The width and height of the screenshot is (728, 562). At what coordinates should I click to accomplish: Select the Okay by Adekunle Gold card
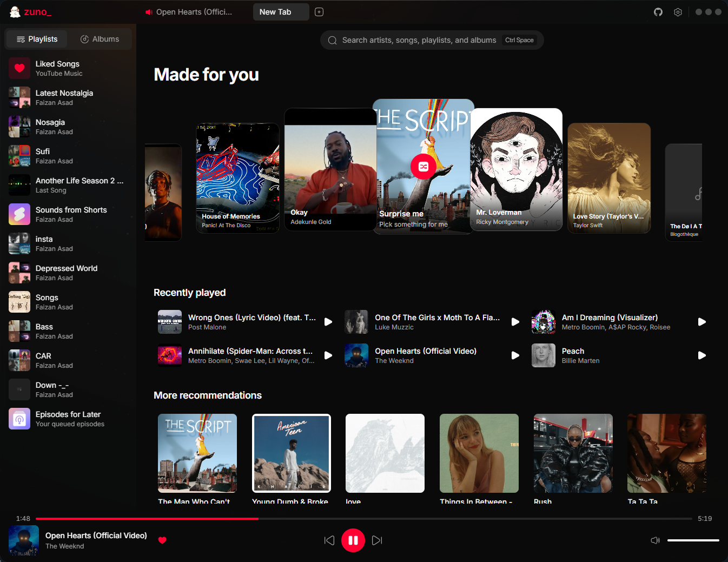pyautogui.click(x=330, y=169)
